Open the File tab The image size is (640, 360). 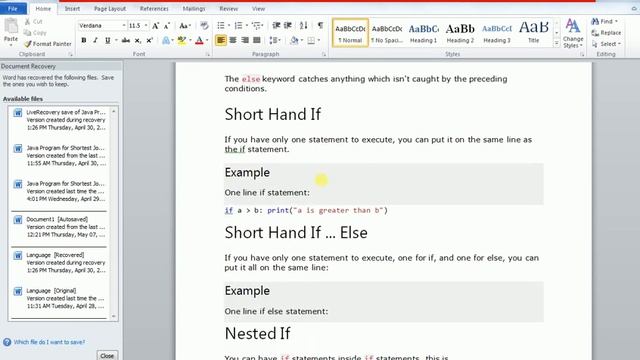tap(13, 9)
